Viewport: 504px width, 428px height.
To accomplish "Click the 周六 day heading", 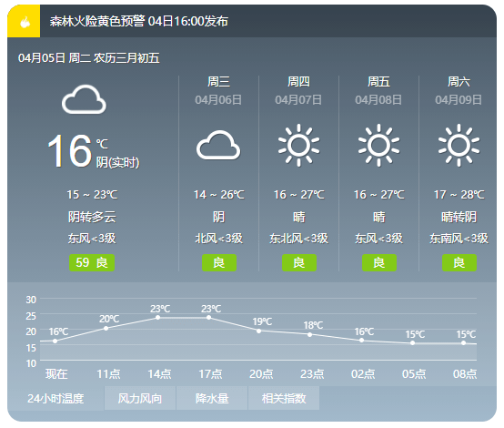I will 459,81.
